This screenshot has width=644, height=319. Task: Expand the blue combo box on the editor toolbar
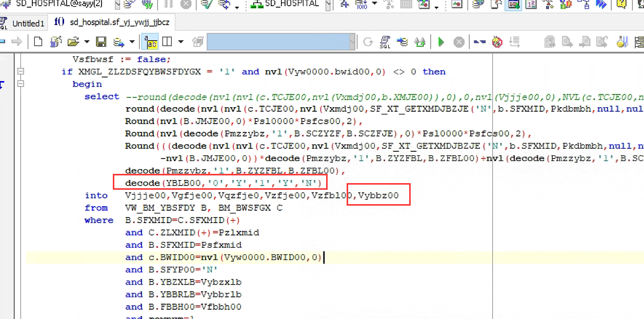[352, 42]
